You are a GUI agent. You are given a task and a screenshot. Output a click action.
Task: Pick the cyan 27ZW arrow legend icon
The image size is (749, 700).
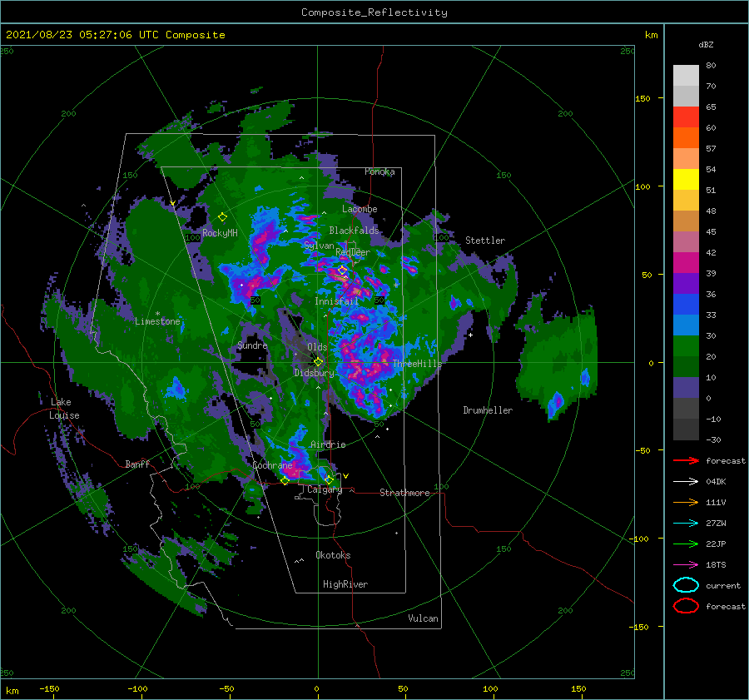[x=686, y=524]
